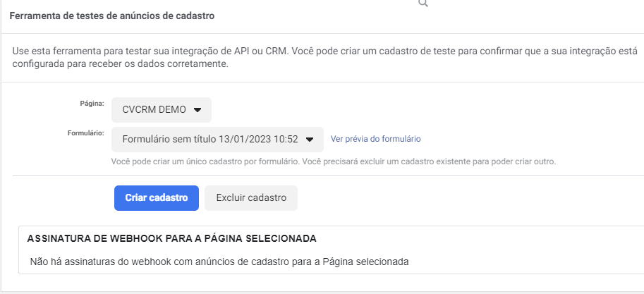Click the helper text about único cadastro por formulário
The height and width of the screenshot is (294, 644).
[x=333, y=161]
